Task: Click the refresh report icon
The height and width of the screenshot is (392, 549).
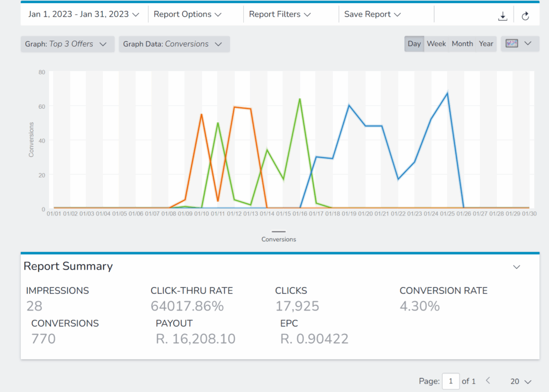Action: pos(525,16)
